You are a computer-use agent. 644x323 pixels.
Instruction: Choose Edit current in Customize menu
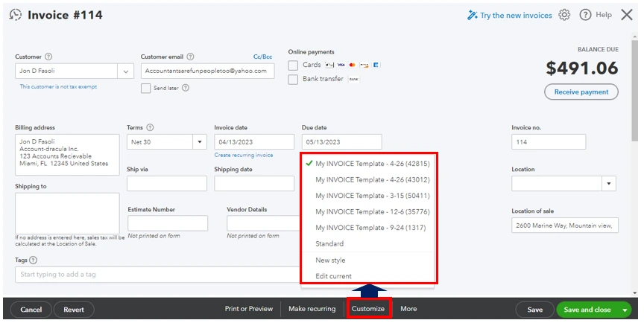click(333, 276)
